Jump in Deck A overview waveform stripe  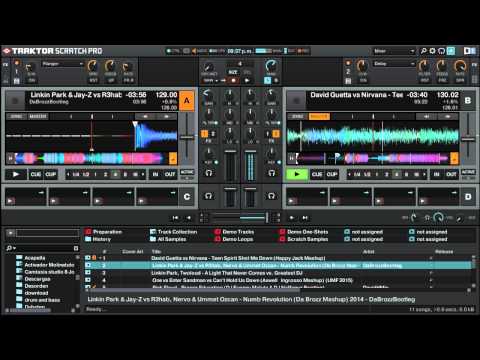[x=92, y=158]
